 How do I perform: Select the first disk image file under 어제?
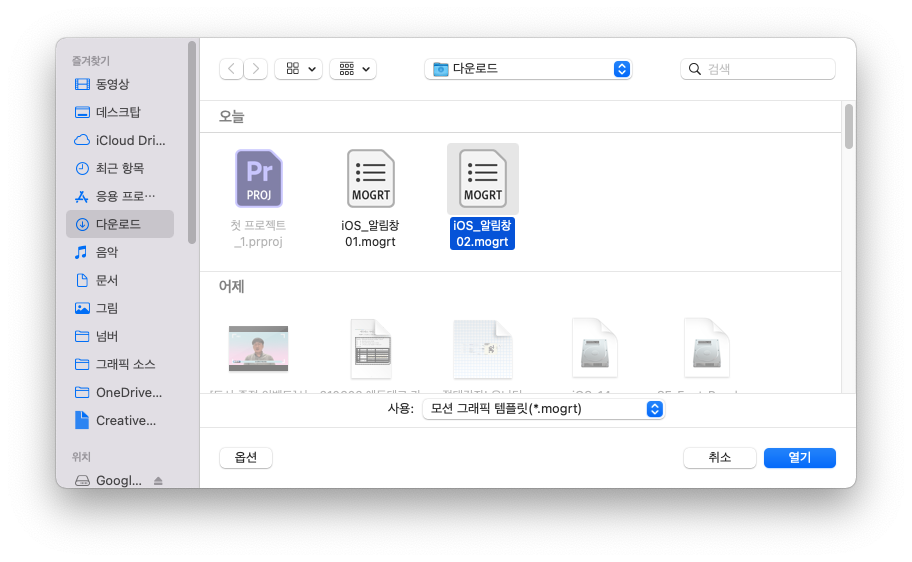(594, 348)
